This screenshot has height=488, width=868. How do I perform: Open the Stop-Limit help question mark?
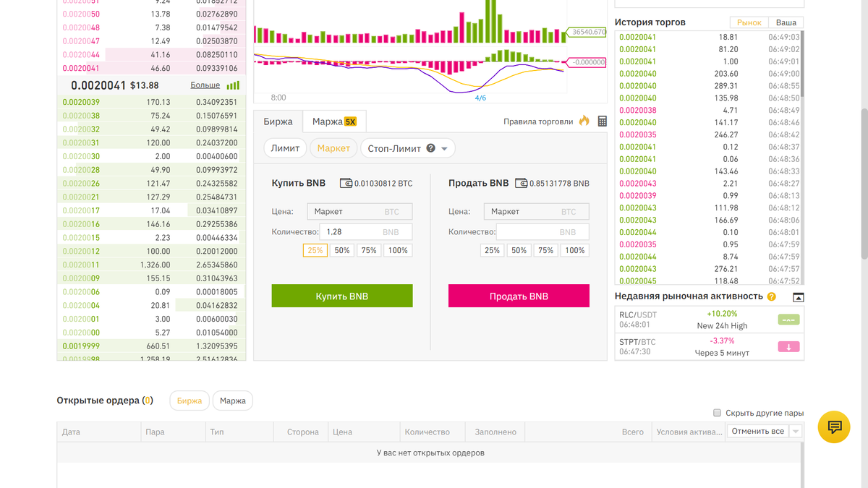click(431, 148)
